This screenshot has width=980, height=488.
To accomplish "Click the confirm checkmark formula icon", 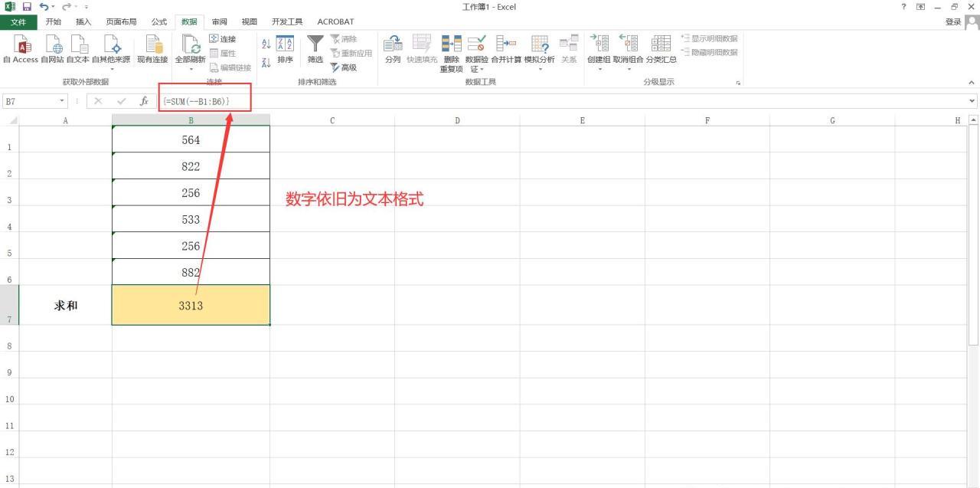I will point(121,101).
